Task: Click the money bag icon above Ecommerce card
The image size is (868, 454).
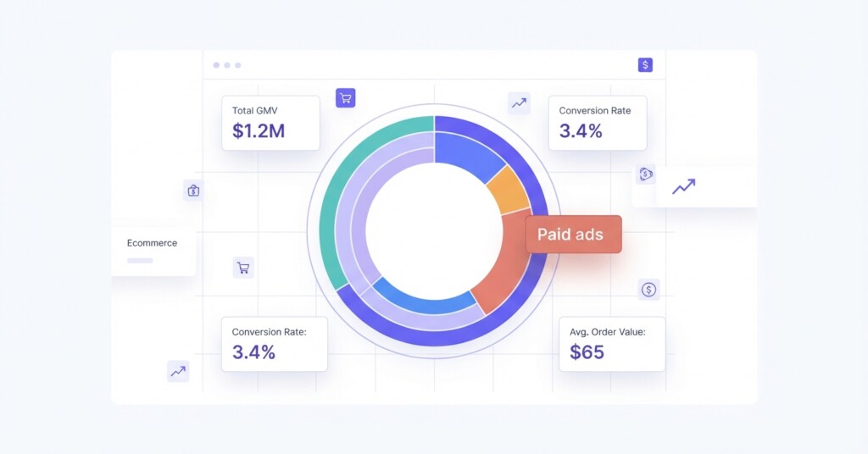Action: coord(193,191)
